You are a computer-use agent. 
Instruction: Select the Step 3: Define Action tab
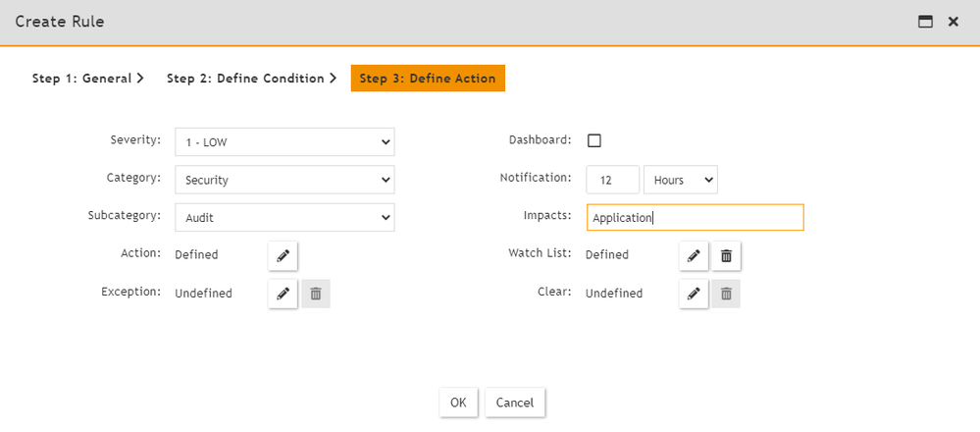[428, 79]
